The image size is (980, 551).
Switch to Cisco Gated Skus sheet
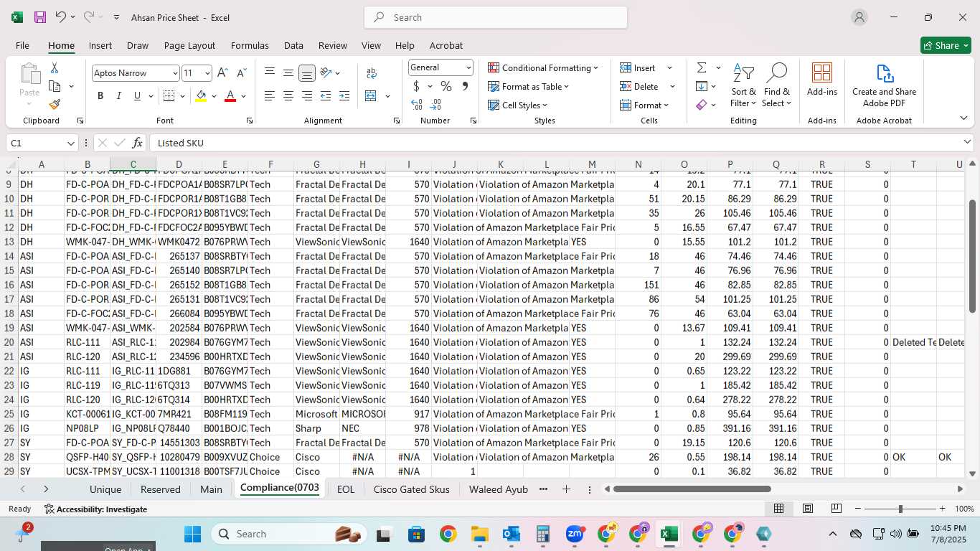[x=412, y=489]
